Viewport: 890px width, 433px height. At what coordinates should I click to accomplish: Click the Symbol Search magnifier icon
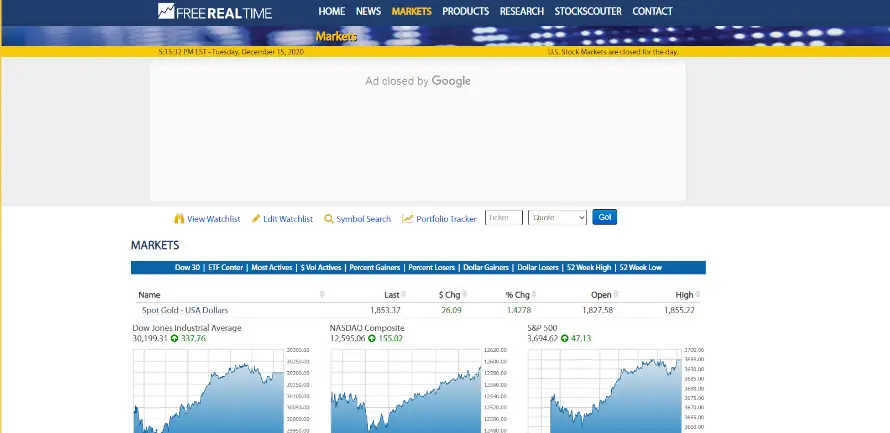tap(329, 218)
